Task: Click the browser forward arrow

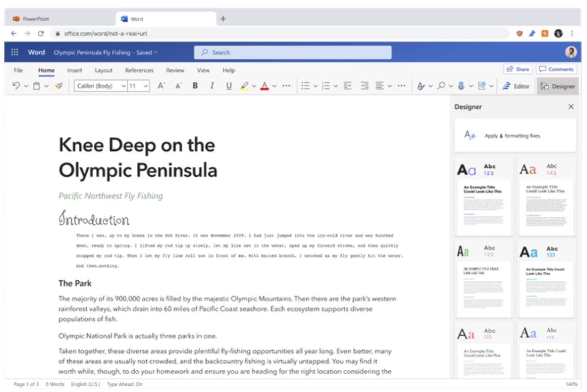Action: tap(27, 33)
